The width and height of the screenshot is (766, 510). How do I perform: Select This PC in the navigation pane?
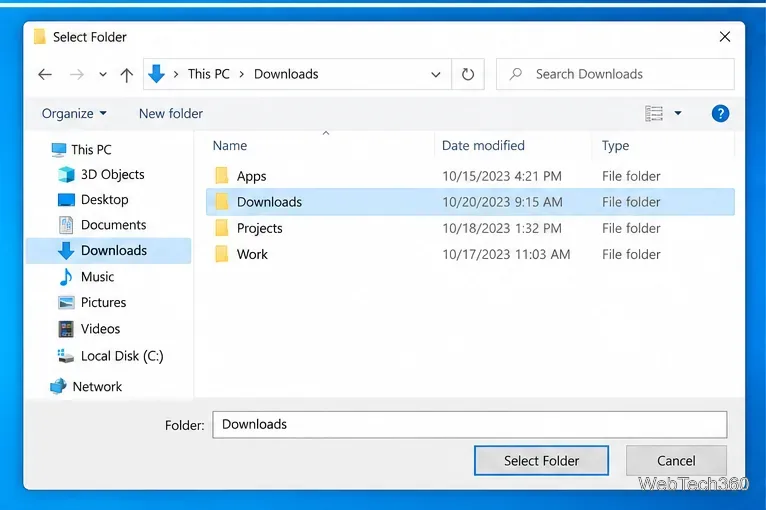pyautogui.click(x=91, y=149)
